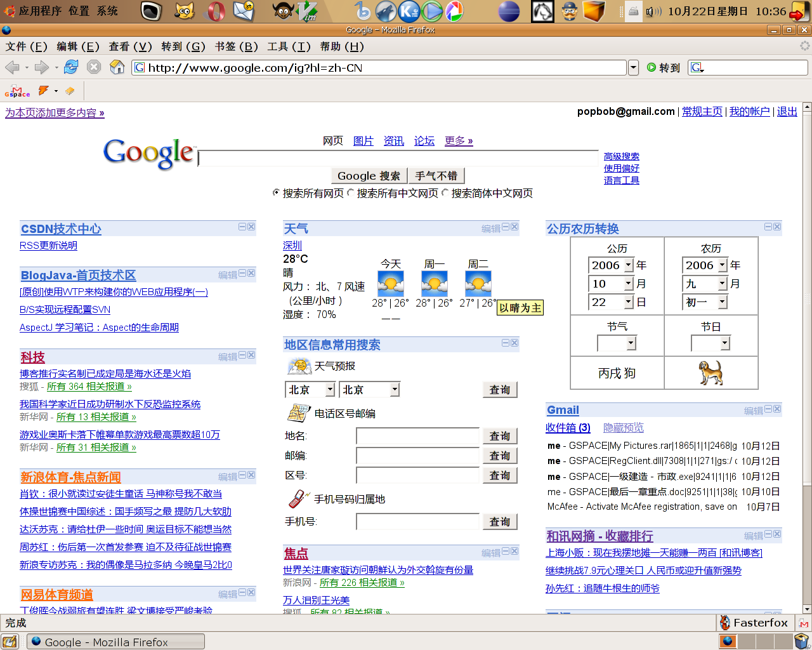Click the page vertical scrollbar
This screenshot has width=812, height=650.
coord(807,357)
